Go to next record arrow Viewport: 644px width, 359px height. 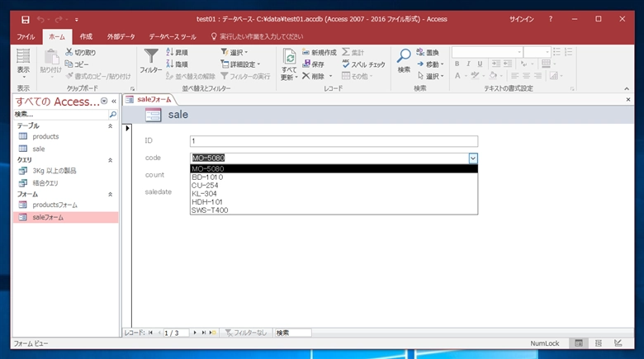pos(195,333)
